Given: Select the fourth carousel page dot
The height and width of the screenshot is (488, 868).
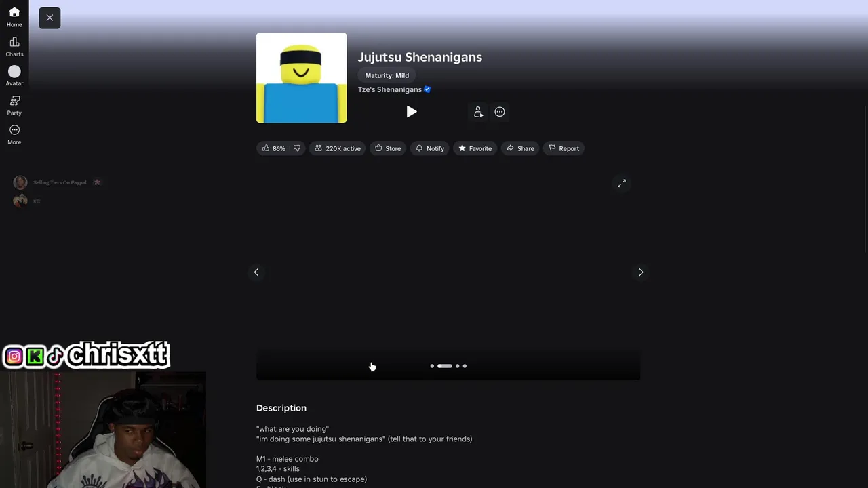Looking at the screenshot, I should pyautogui.click(x=465, y=366).
